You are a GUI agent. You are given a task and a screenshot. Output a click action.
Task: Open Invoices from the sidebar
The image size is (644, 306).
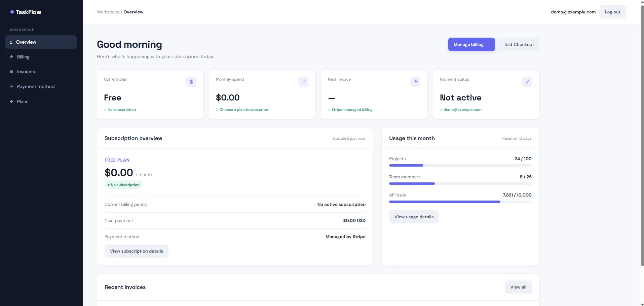(41, 72)
